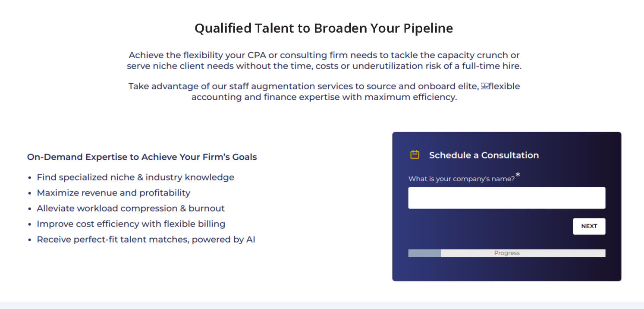This screenshot has height=309, width=644.
Task: Click the company name input field
Action: point(506,198)
